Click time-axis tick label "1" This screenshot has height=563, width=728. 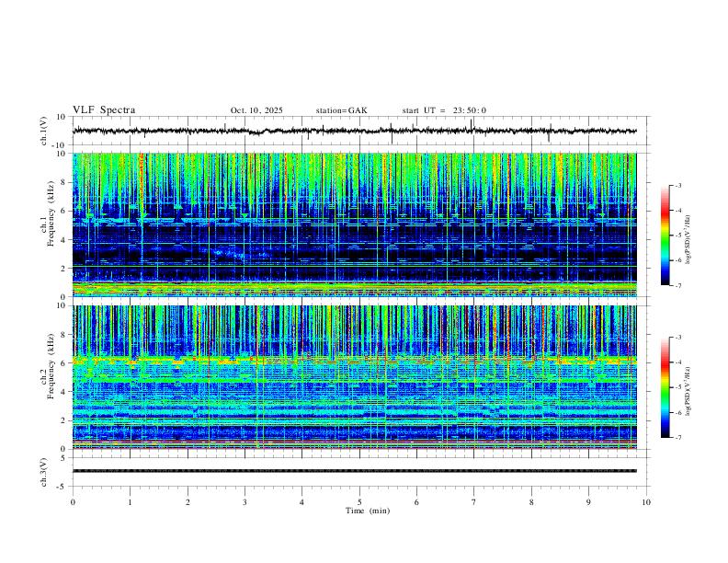pos(130,502)
